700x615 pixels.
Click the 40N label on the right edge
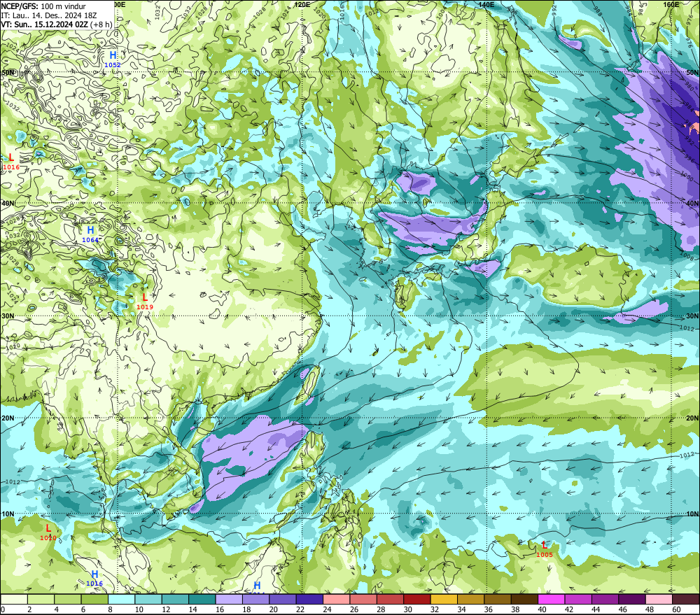(x=692, y=203)
